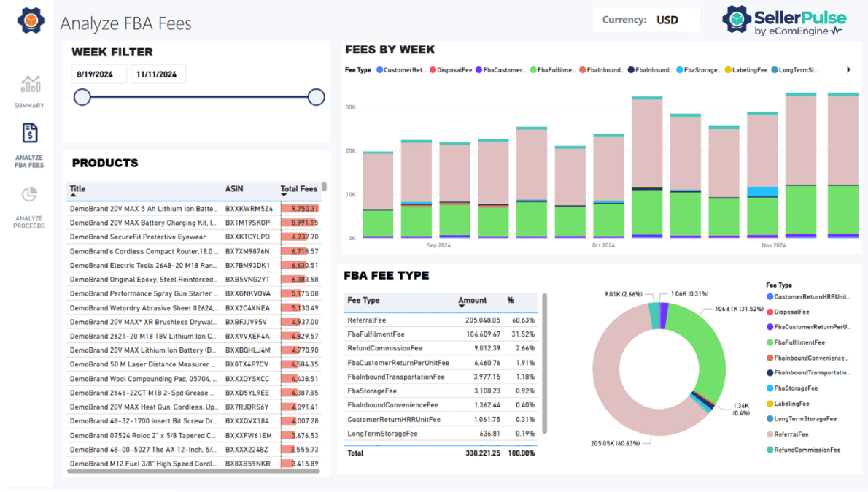Screen dimensions: 868x492
Task: Select CustomerReturnHRRUnit in donut legend
Action: [x=808, y=297]
